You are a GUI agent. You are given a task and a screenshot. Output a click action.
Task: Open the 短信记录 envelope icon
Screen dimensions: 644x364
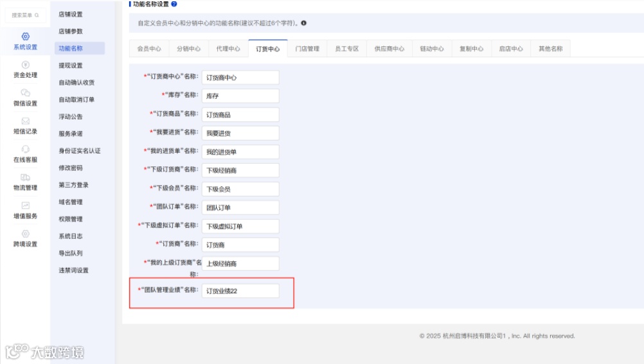tap(26, 121)
